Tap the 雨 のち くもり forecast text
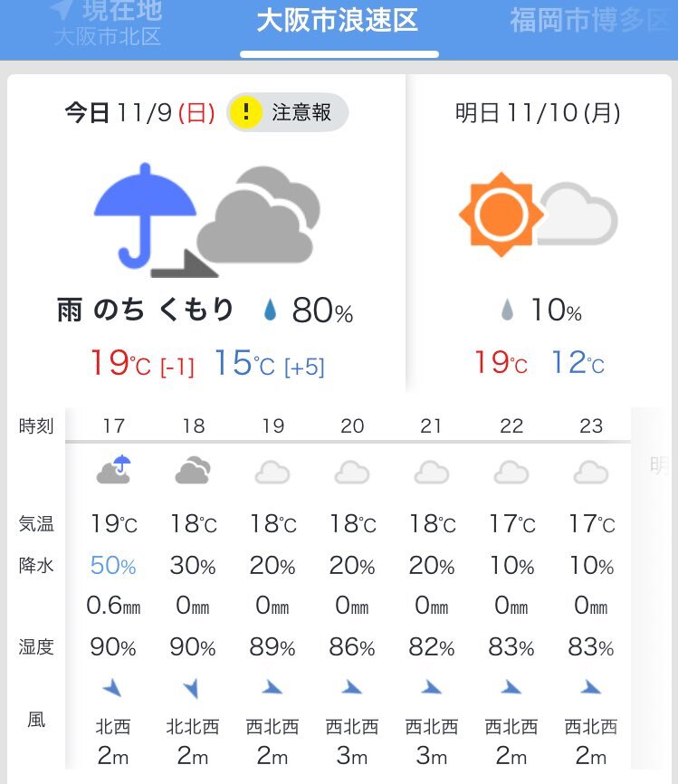This screenshot has height=784, width=678. (x=145, y=311)
